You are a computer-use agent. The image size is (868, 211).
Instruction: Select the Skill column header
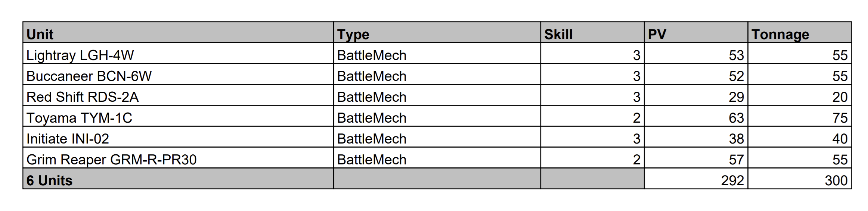(x=558, y=34)
